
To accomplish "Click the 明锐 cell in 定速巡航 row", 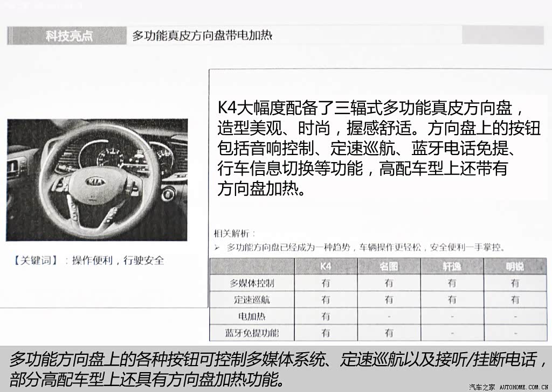I will pos(515,299).
